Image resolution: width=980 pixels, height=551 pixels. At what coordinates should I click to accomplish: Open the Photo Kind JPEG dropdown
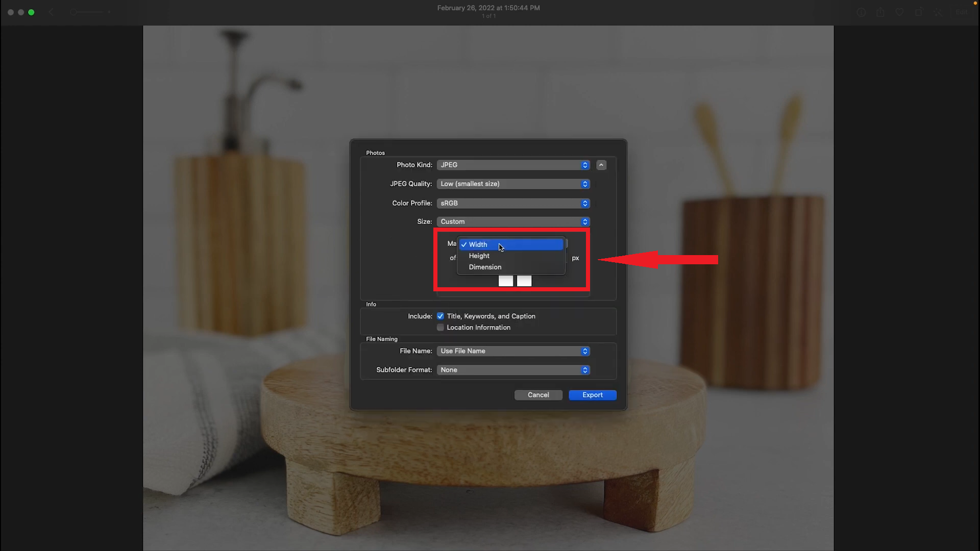coord(513,165)
